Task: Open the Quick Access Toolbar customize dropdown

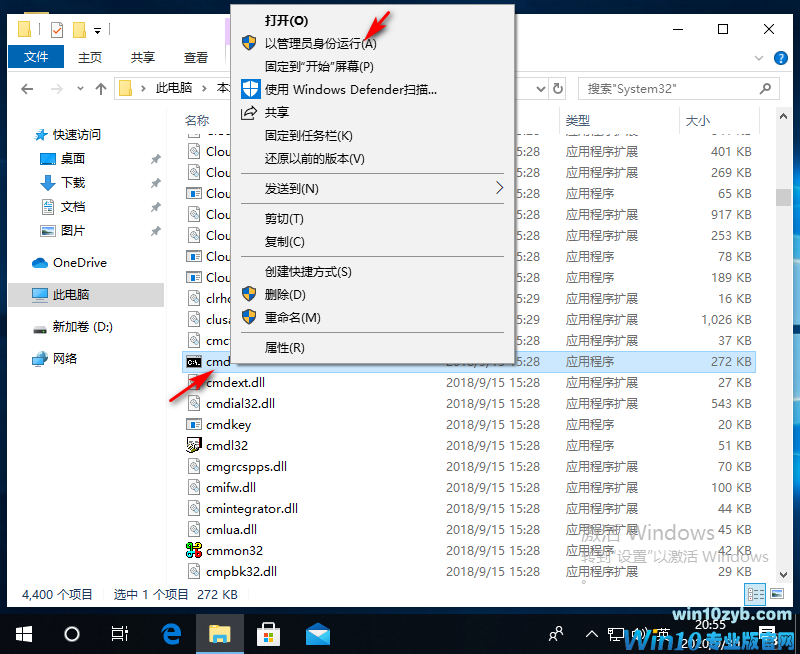Action: 96,29
